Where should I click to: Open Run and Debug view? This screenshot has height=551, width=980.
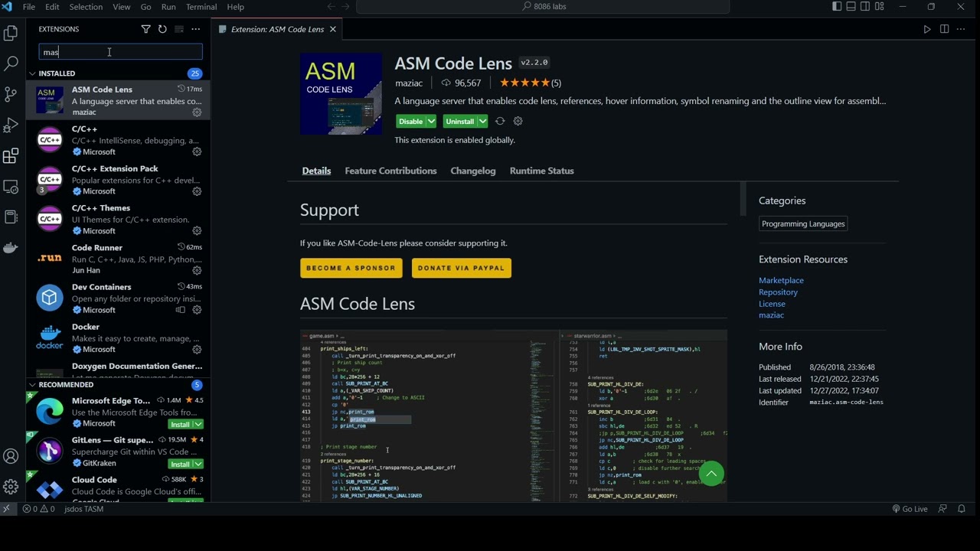[x=11, y=125]
